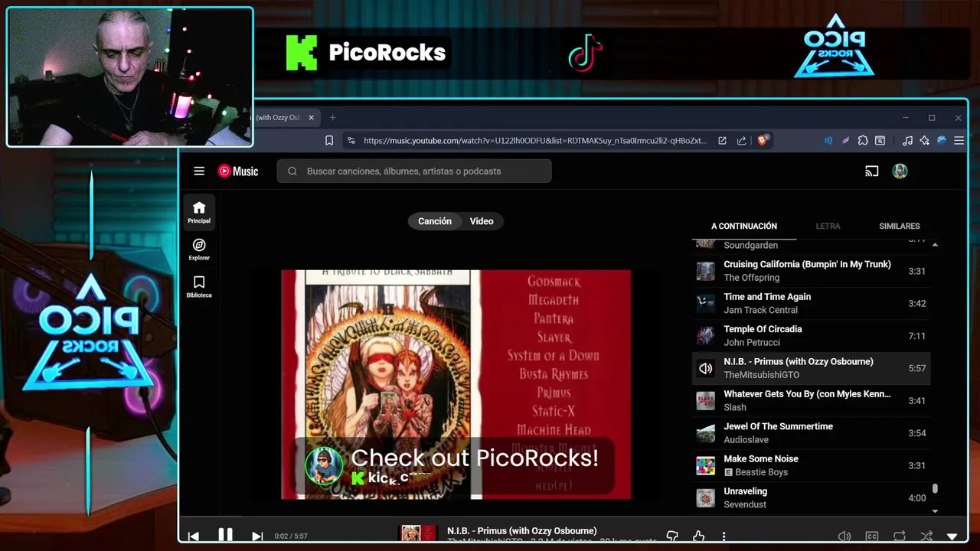Open Biblioteca in the sidebar
The height and width of the screenshot is (551, 980).
click(x=199, y=287)
